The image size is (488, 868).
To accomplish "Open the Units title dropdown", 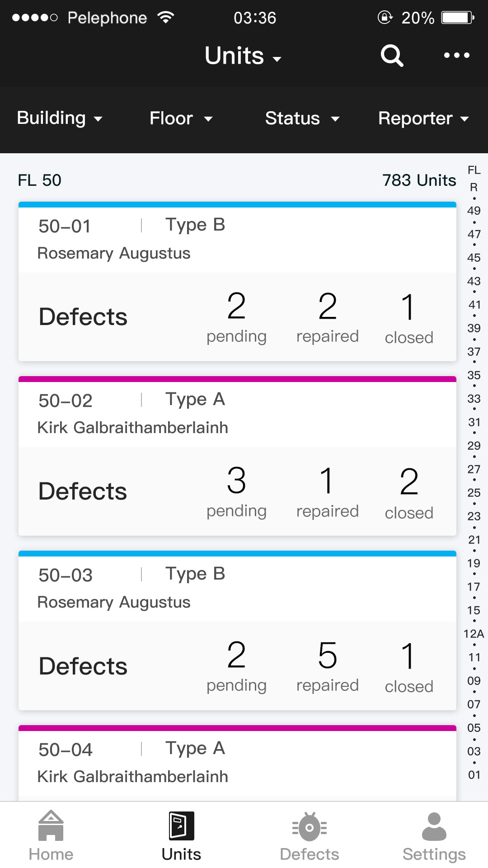I will pyautogui.click(x=243, y=56).
